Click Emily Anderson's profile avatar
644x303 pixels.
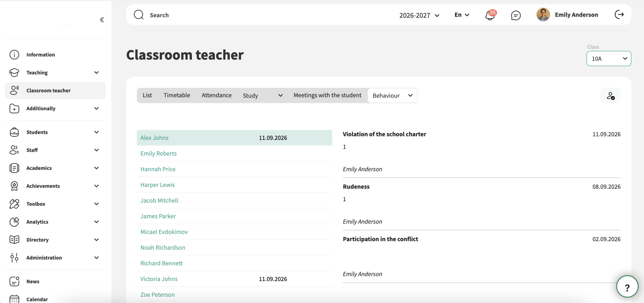(x=543, y=15)
